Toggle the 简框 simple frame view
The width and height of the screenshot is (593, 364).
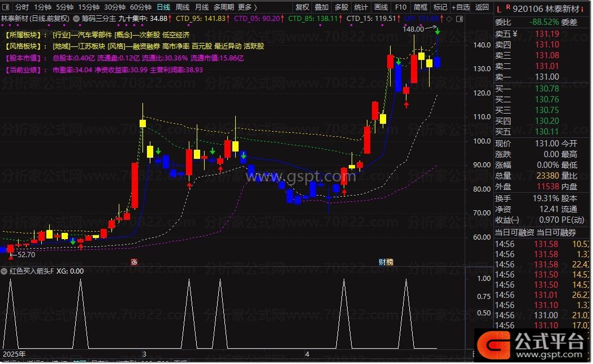pyautogui.click(x=420, y=7)
